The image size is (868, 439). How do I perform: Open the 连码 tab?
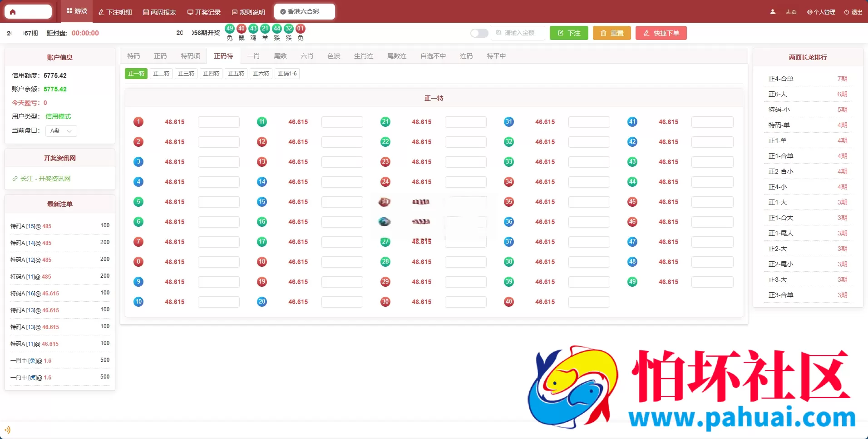(466, 56)
